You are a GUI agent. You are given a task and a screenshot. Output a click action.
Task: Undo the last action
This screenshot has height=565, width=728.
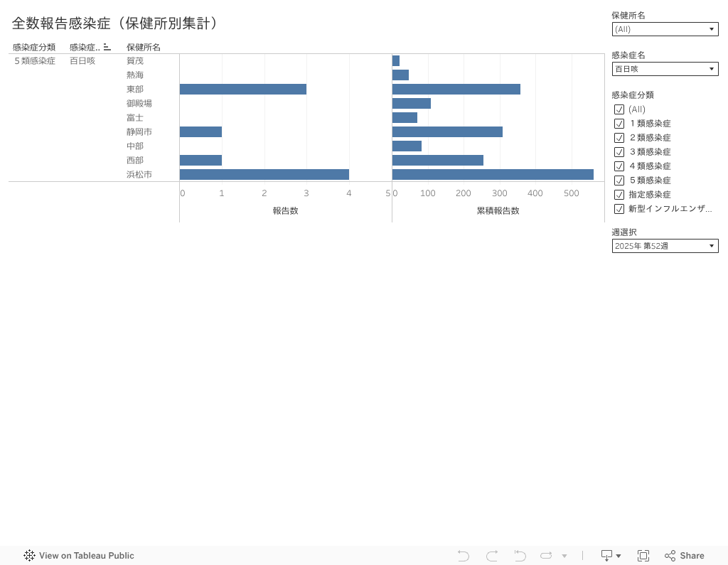coord(464,556)
